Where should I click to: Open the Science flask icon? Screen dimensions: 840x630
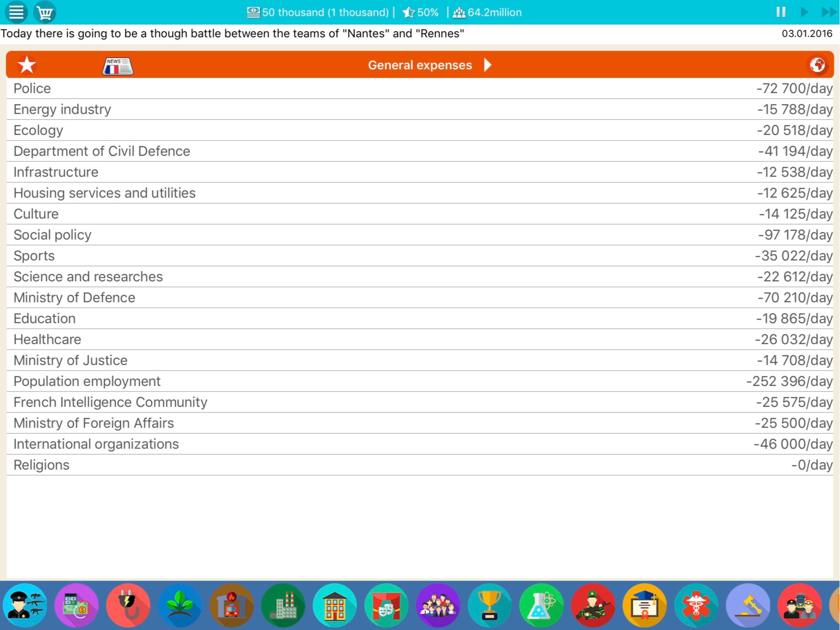541,605
